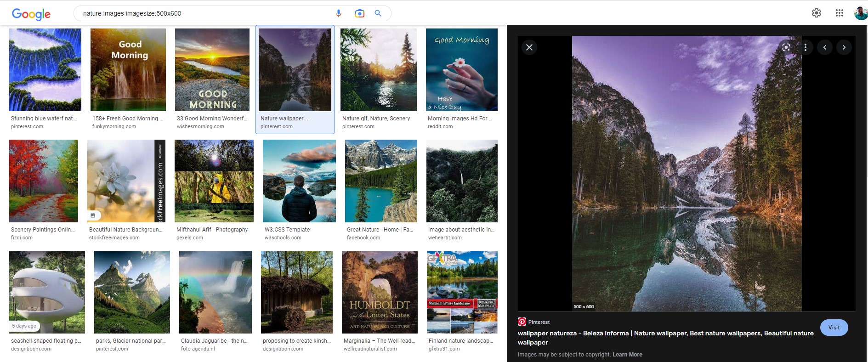Viewport: 868px width, 362px height.
Task: Select the seashell-shaped floating house thumbnail
Action: pos(47,292)
